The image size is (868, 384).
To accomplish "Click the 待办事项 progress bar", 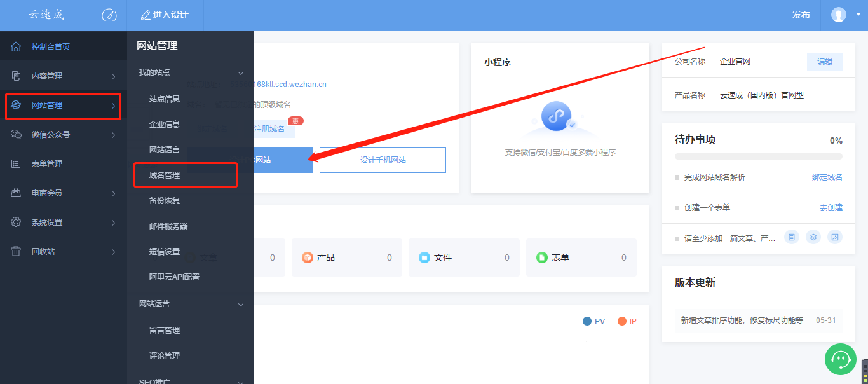I will pos(759,156).
